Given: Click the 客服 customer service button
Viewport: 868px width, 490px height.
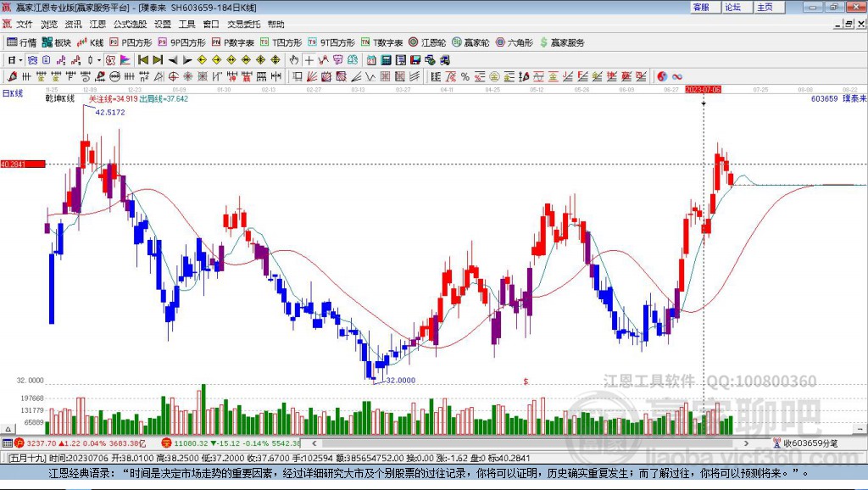Looking at the screenshot, I should 701,7.
